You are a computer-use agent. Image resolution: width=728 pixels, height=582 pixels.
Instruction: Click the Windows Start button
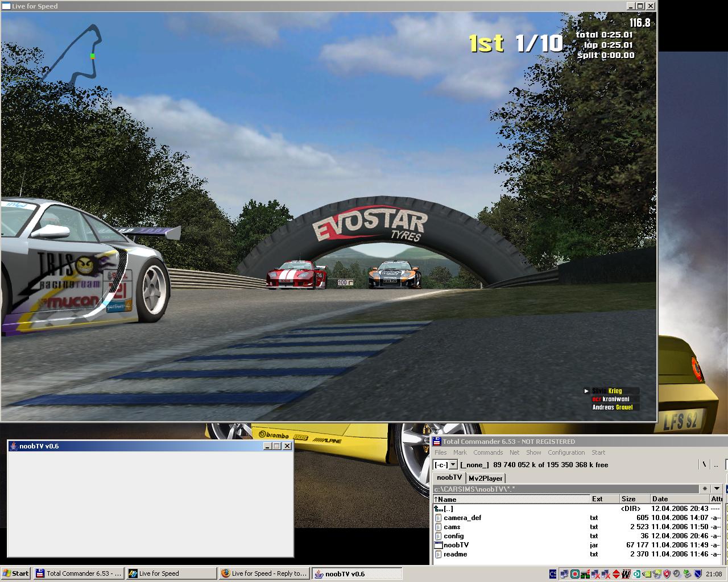point(16,573)
